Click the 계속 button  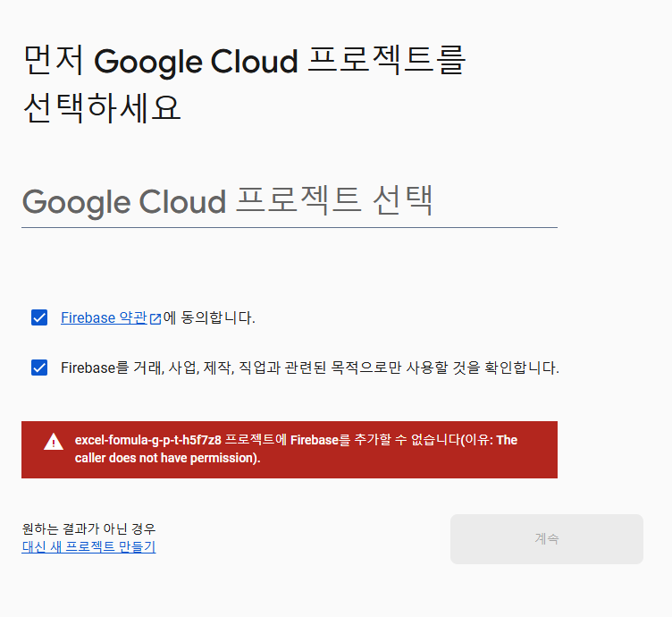click(x=546, y=539)
